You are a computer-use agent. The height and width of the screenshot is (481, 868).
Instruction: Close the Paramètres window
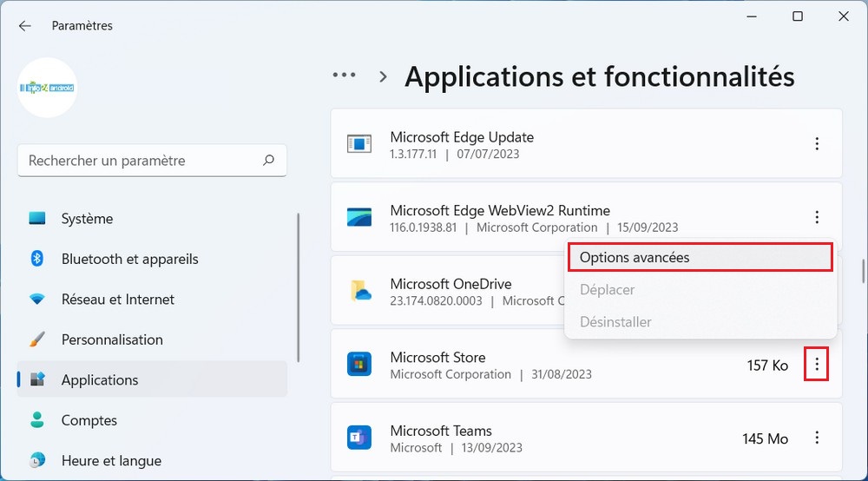(x=844, y=16)
